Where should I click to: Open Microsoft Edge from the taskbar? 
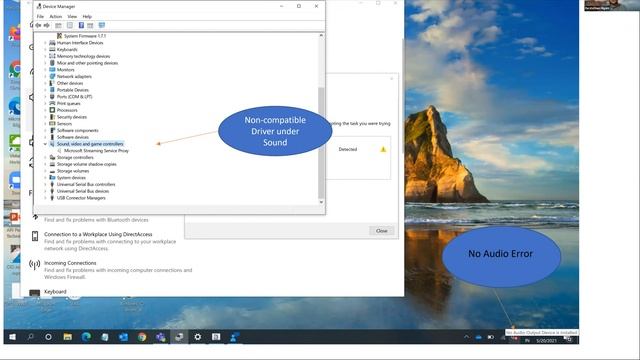pos(86,337)
